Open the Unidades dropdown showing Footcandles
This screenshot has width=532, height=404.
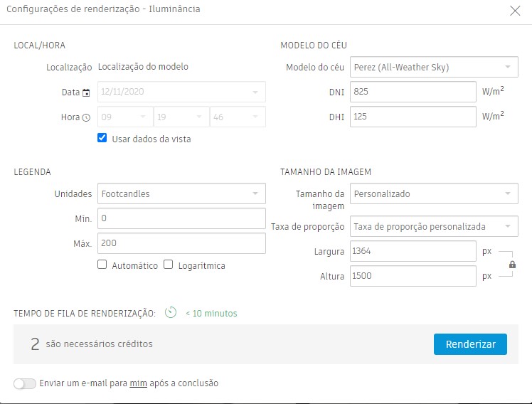click(x=181, y=193)
